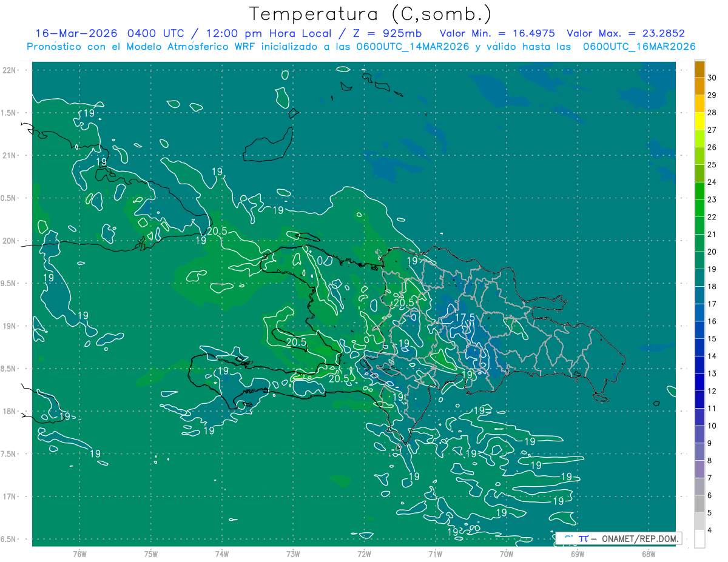Click the '18N' latitude axis label
This screenshot has height=562, width=728.
pyautogui.click(x=10, y=411)
